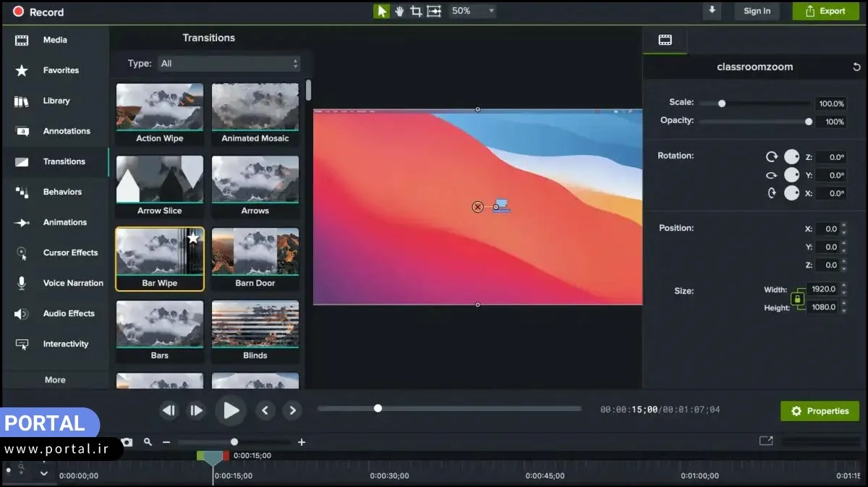
Task: Open the transitions Type filter dropdown
Action: coord(228,63)
